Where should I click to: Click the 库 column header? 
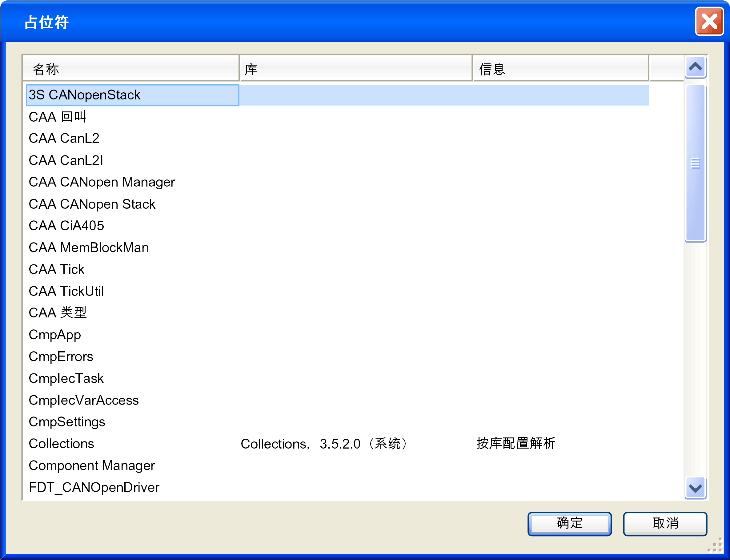point(355,69)
